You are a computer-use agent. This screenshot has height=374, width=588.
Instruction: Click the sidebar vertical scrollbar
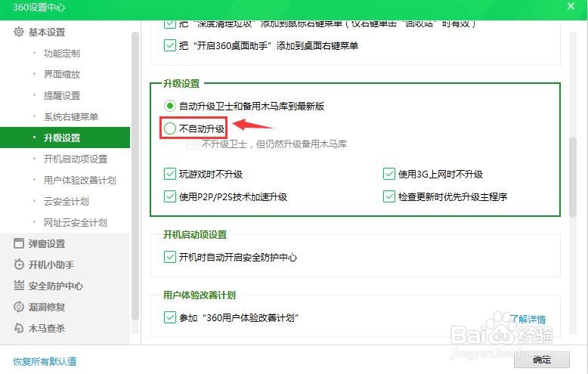(x=135, y=176)
